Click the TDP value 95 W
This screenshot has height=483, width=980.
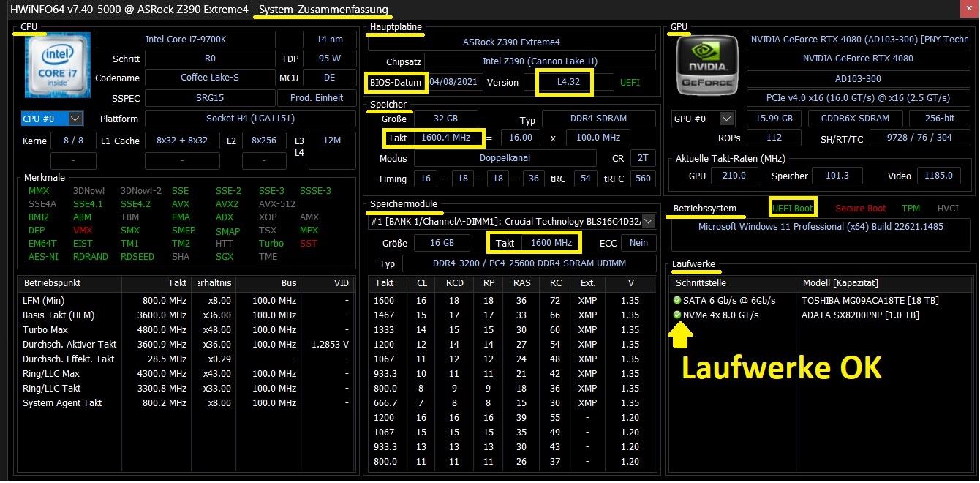(330, 59)
